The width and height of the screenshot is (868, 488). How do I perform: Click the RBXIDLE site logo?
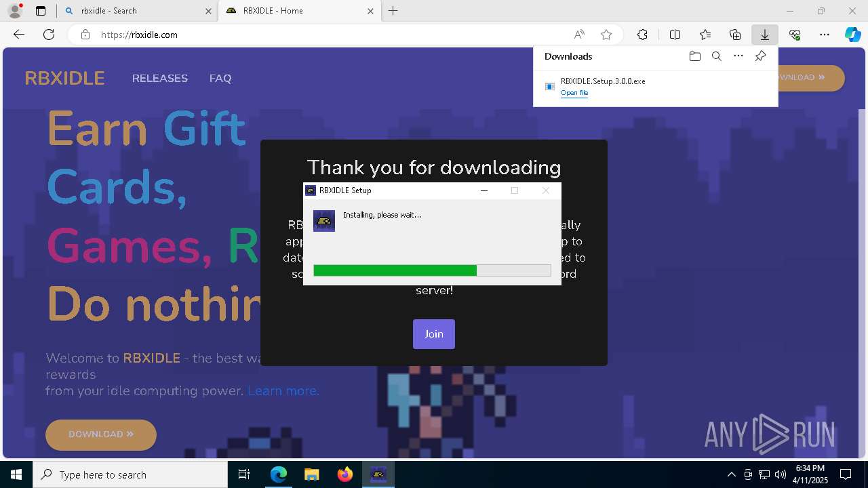click(64, 79)
